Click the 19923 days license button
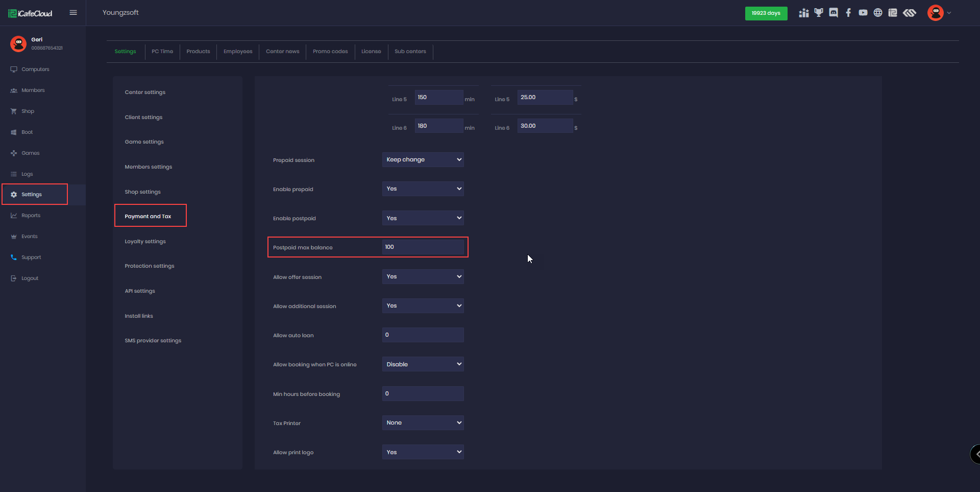 tap(766, 13)
